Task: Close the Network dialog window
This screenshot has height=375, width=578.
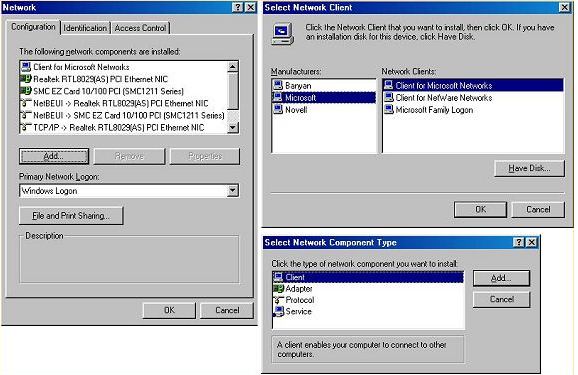Action: (251, 7)
